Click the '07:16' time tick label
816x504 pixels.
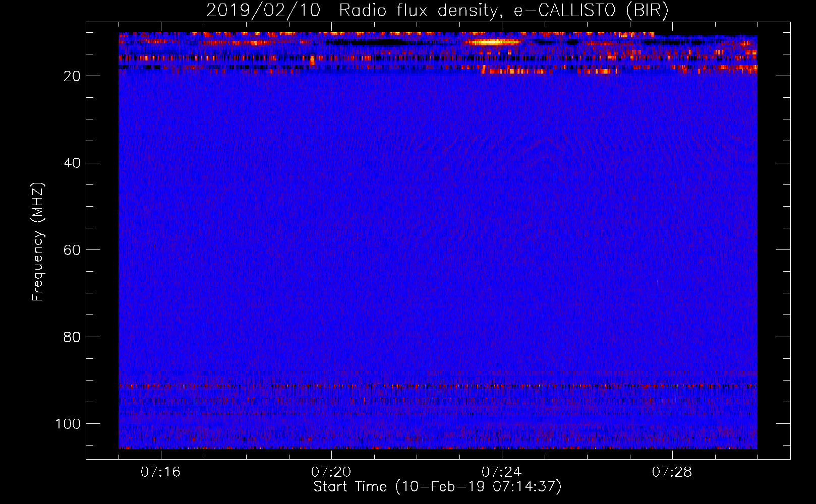160,472
